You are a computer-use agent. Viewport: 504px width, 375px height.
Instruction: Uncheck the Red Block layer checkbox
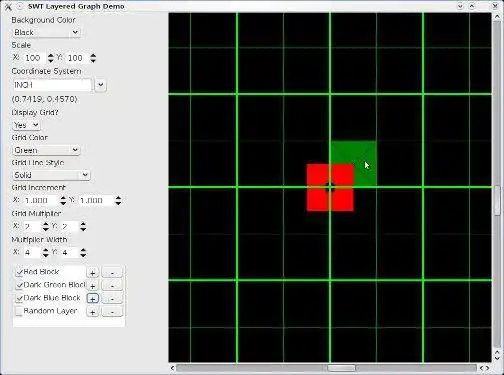coord(19,272)
